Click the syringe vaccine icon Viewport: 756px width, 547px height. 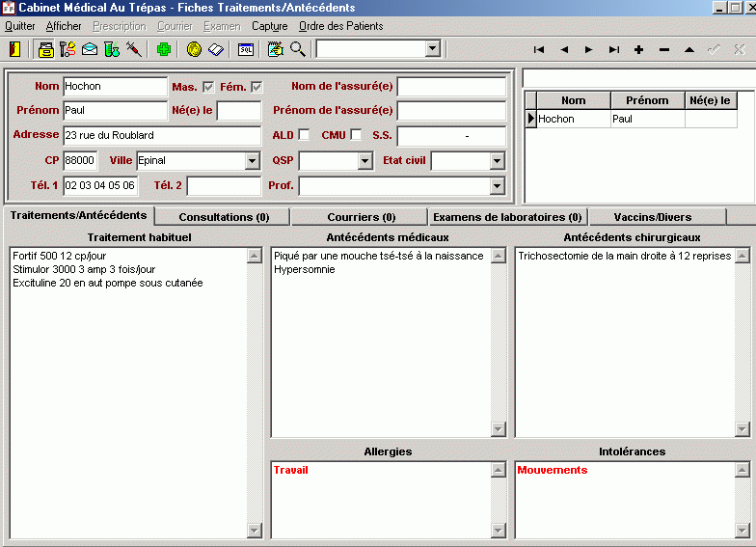click(x=134, y=49)
